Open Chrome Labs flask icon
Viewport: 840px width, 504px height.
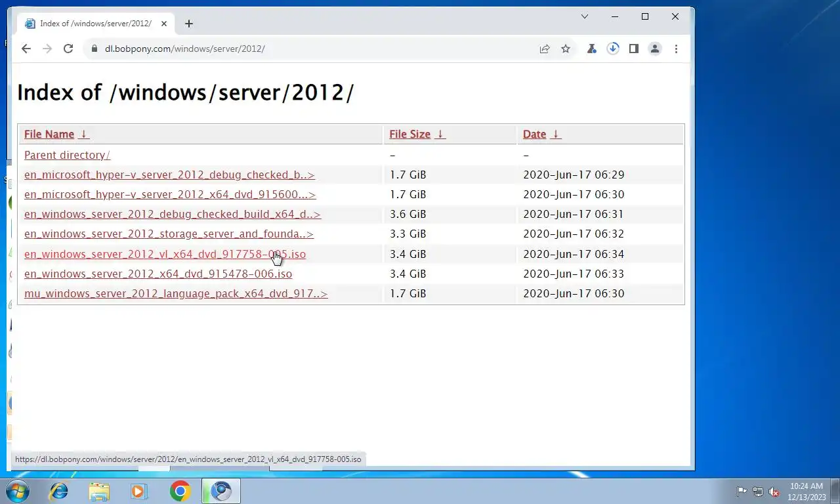592,49
